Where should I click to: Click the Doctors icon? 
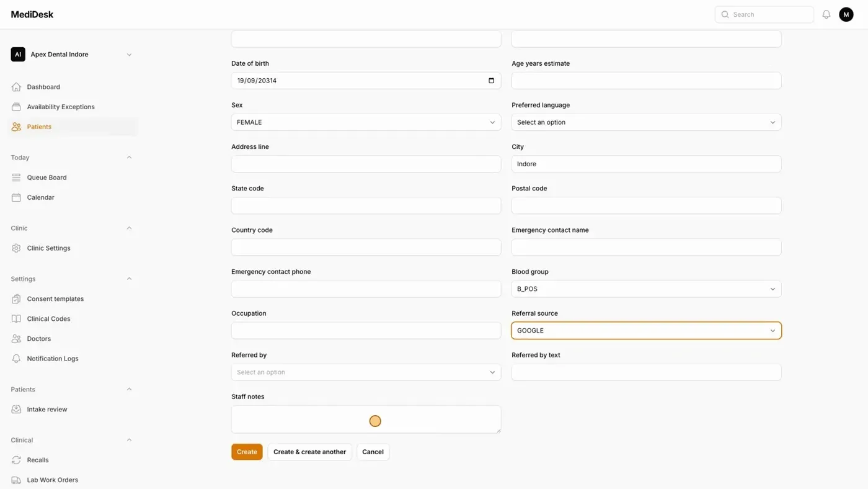tap(16, 339)
